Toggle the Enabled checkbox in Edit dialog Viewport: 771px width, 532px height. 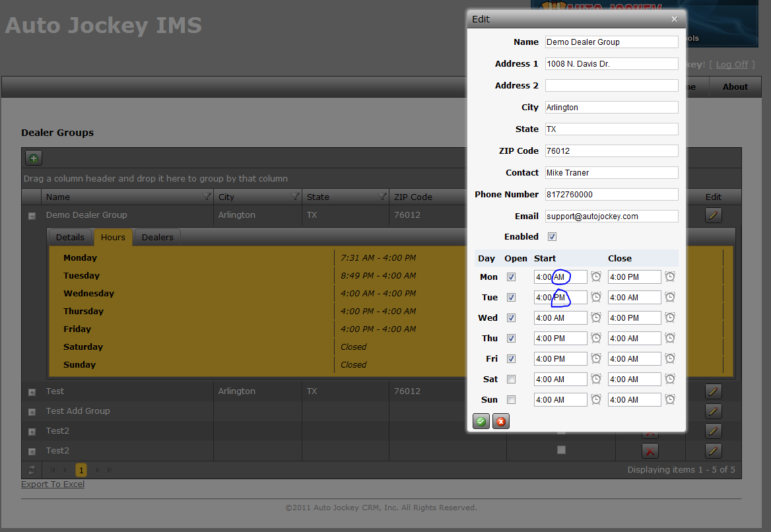pos(553,236)
